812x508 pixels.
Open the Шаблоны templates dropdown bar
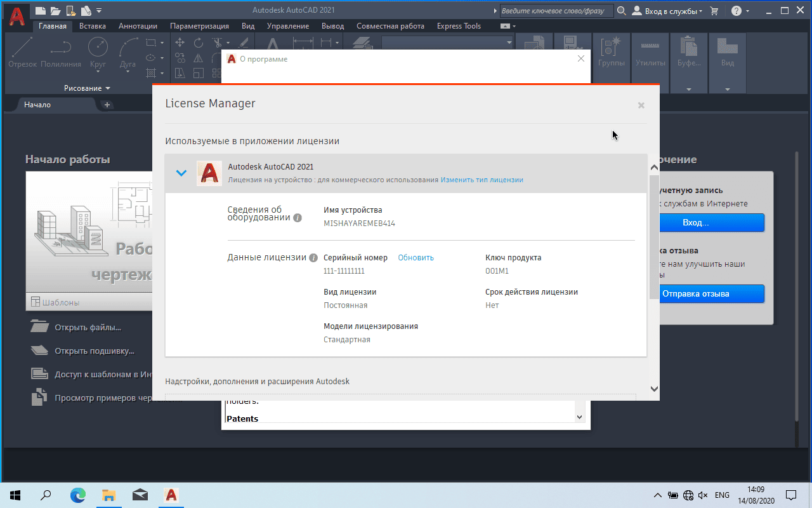point(89,302)
